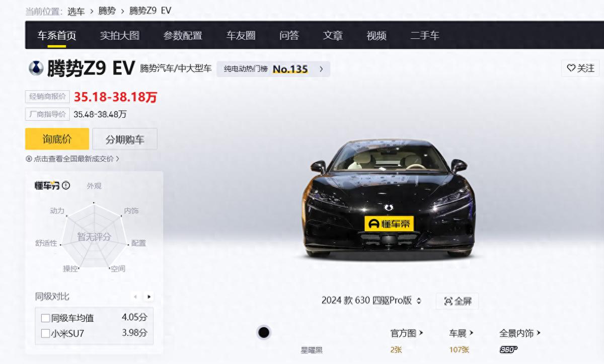Viewport: 604px width, 364px height.
Task: Check the 小米SU7 checkbox
Action: (x=45, y=333)
